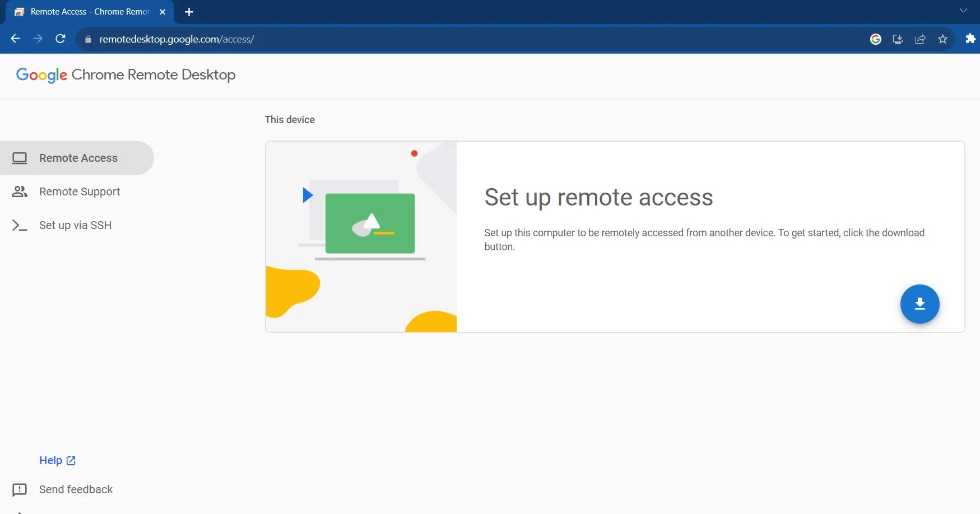
Task: Click the Remote Support people icon
Action: 20,191
